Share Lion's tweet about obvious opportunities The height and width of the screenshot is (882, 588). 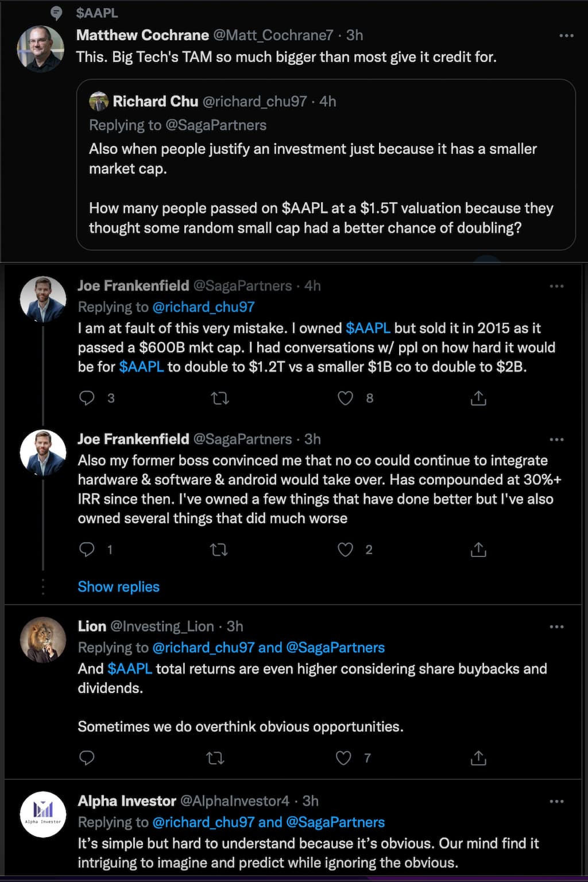point(478,758)
